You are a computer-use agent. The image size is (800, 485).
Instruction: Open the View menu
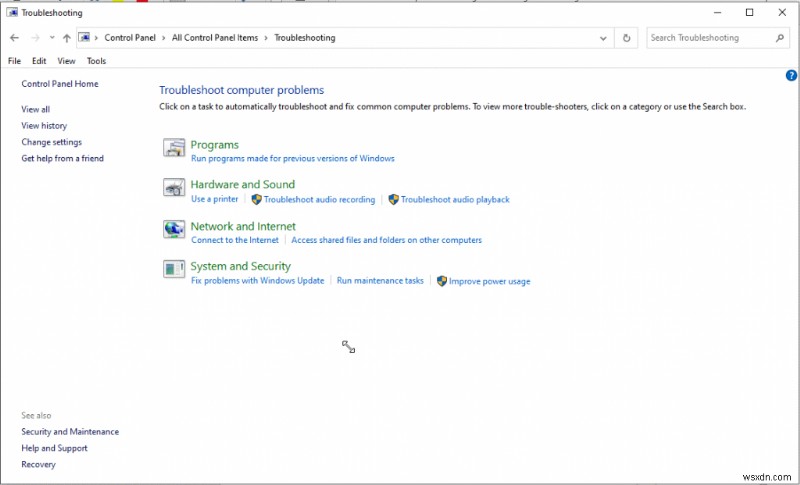[66, 61]
